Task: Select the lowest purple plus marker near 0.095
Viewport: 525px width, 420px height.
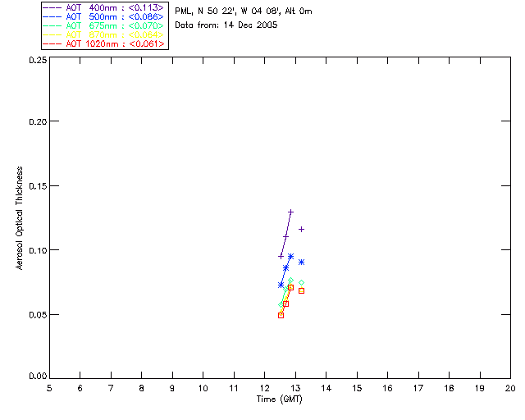Action: pyautogui.click(x=281, y=257)
